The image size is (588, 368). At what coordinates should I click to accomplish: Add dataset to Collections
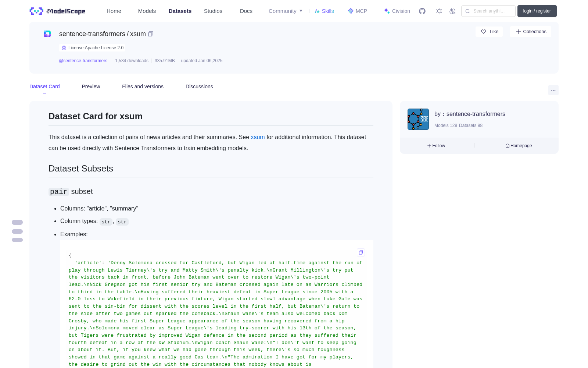point(531,32)
